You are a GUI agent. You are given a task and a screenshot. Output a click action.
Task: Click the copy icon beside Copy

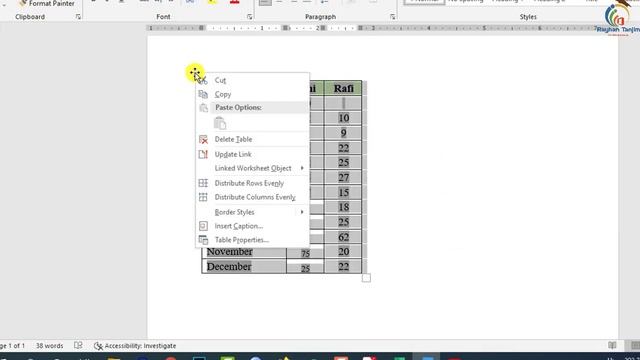click(x=203, y=94)
